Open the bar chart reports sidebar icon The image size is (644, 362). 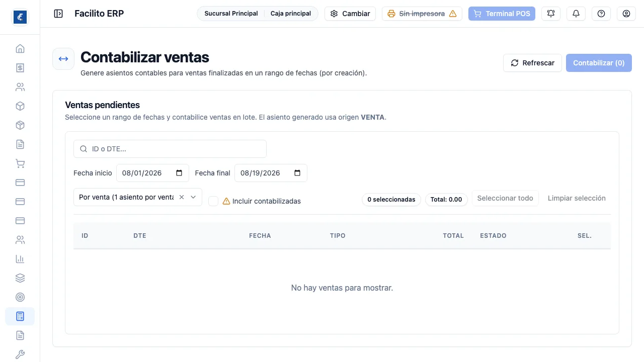pos(20,259)
